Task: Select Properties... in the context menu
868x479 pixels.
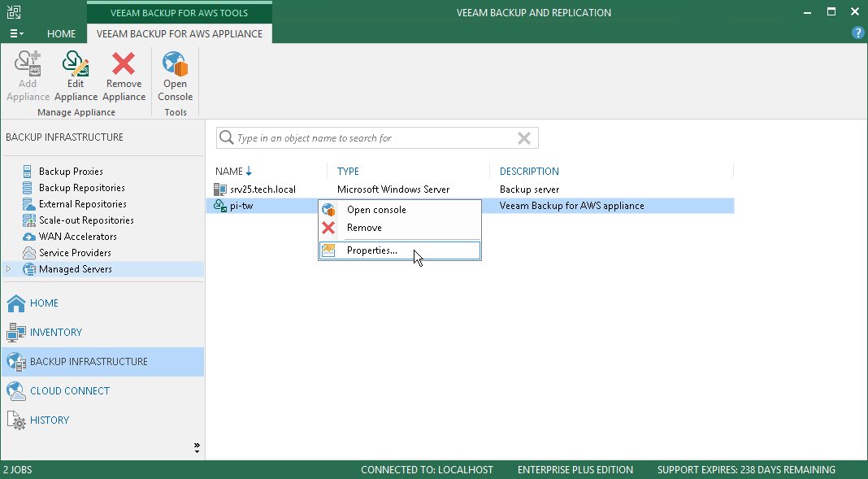Action: click(372, 250)
